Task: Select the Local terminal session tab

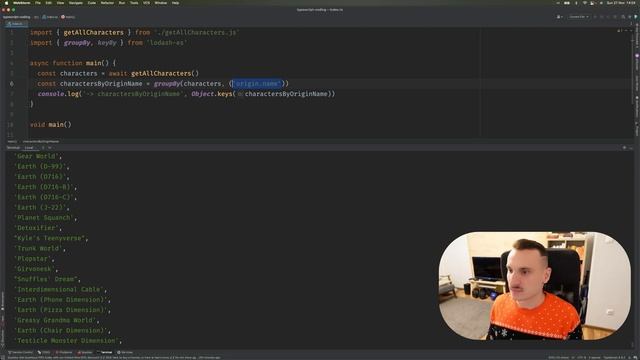Action: [x=29, y=148]
